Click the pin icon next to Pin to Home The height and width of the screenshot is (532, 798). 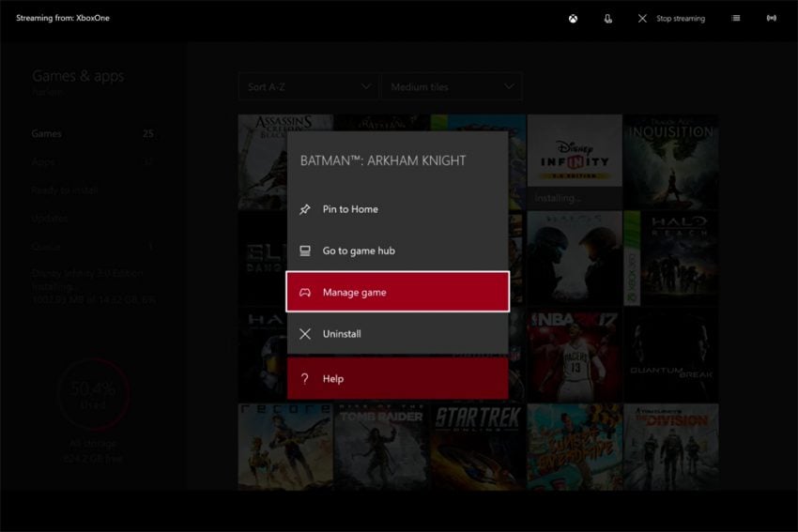[305, 209]
